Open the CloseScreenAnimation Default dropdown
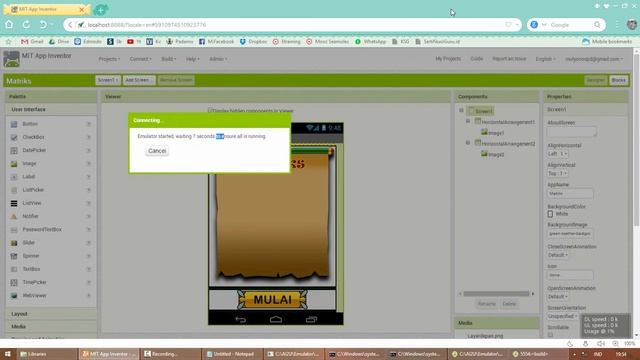640x360 pixels. point(558,255)
